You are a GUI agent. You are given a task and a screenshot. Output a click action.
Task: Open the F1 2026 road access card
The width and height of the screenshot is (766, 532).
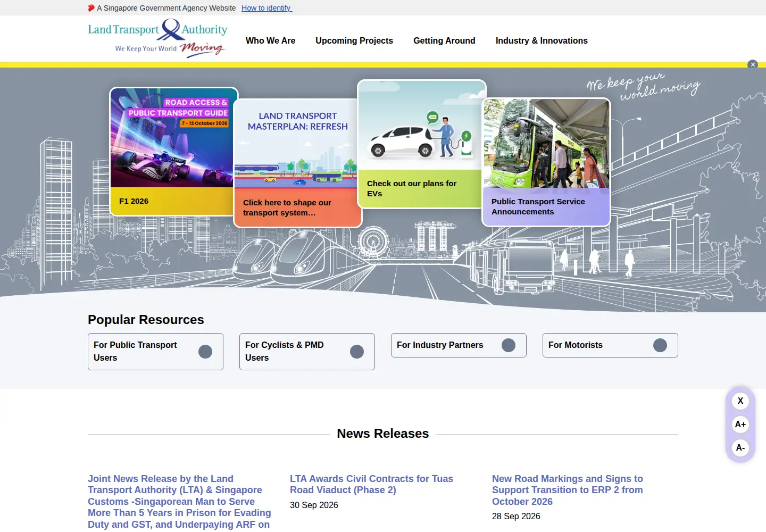click(174, 152)
